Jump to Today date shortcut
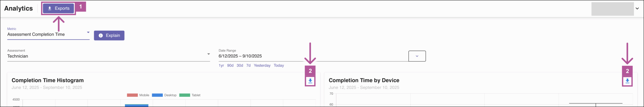Screen dimensions: 644x107 (279, 65)
